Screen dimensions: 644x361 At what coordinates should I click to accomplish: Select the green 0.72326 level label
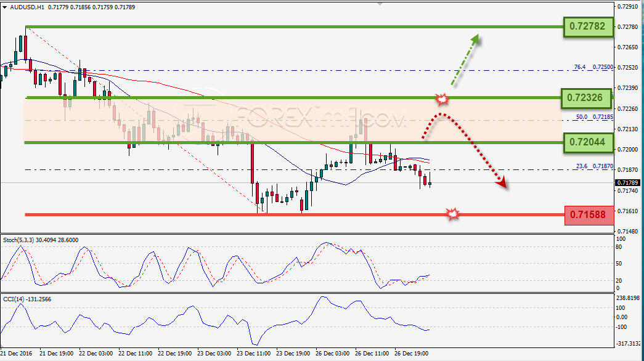[585, 98]
